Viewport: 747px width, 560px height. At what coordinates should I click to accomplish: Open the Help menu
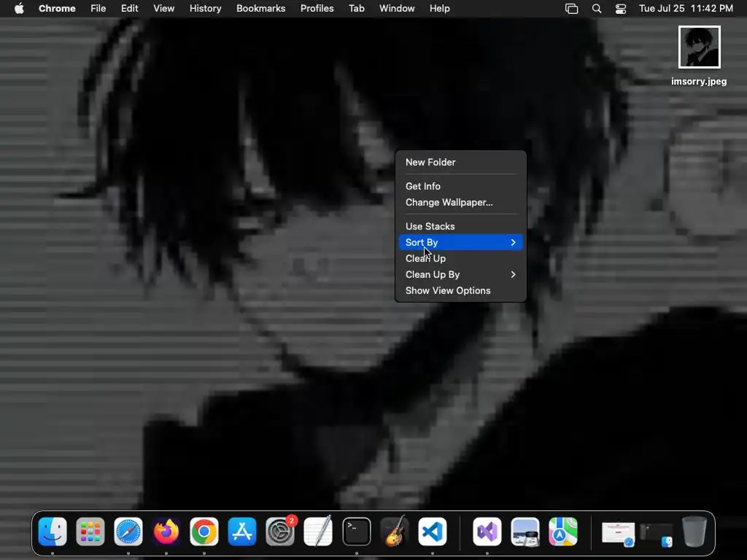tap(440, 9)
